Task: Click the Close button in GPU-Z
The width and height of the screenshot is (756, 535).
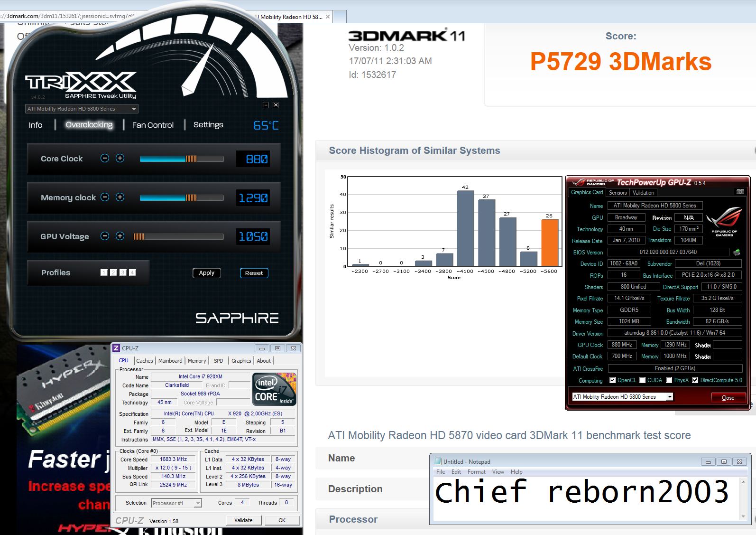Action: click(x=728, y=398)
